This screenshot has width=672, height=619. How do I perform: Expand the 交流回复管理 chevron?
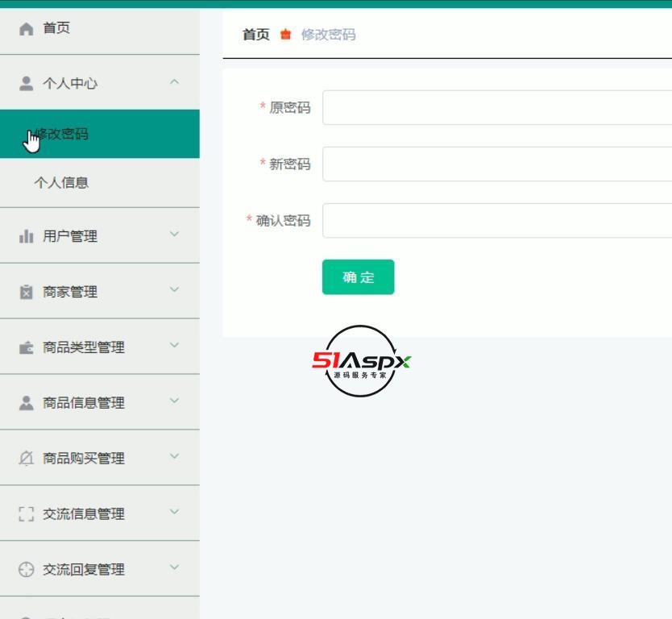[174, 567]
